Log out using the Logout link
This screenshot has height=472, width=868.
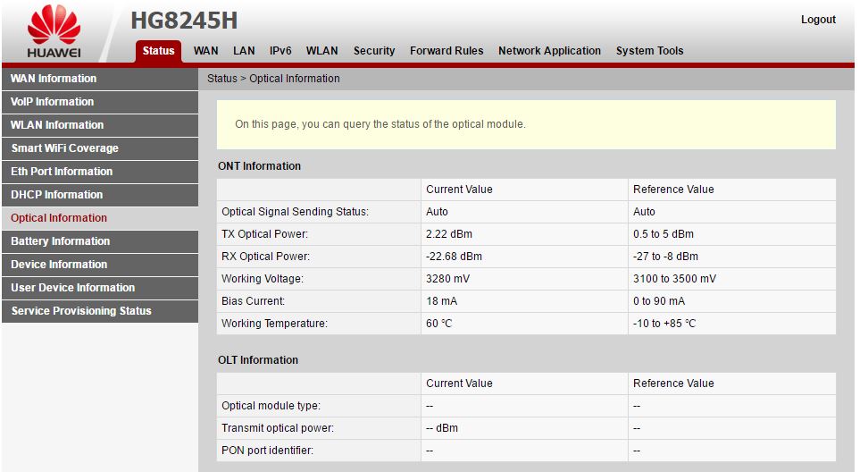tap(818, 20)
